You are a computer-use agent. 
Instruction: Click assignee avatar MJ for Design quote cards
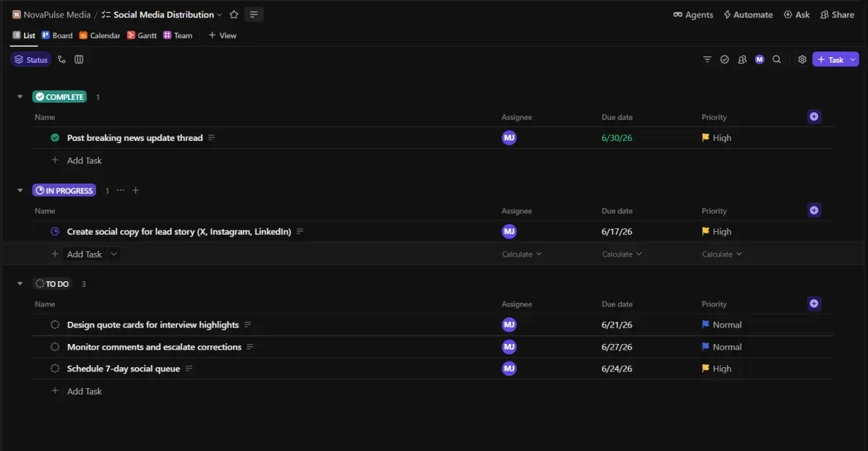point(509,325)
